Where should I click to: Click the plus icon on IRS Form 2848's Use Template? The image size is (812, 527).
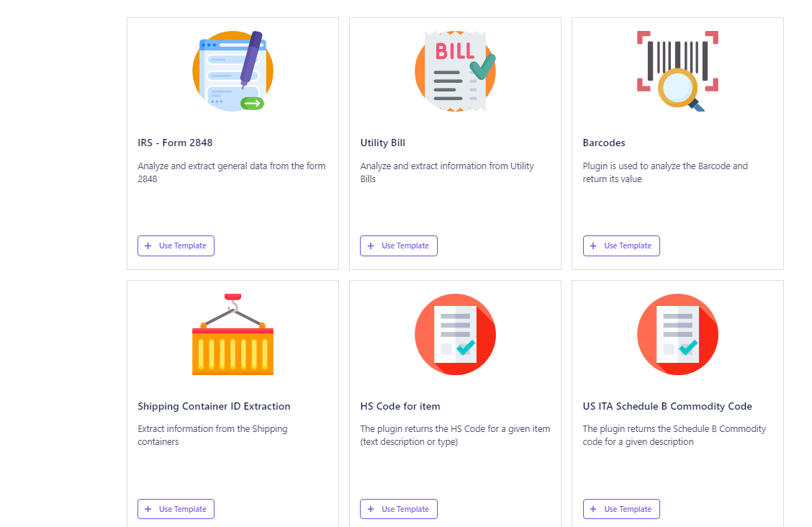(x=148, y=246)
